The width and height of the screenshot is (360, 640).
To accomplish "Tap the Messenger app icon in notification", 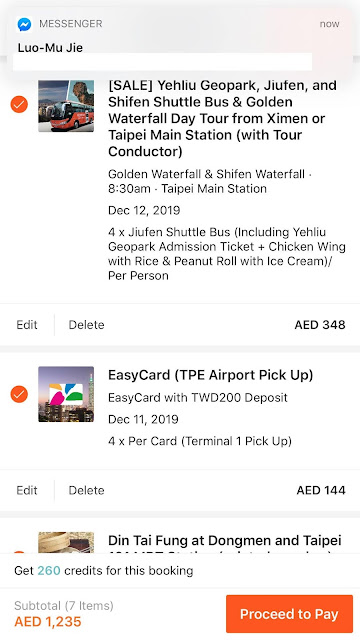I will (24, 24).
